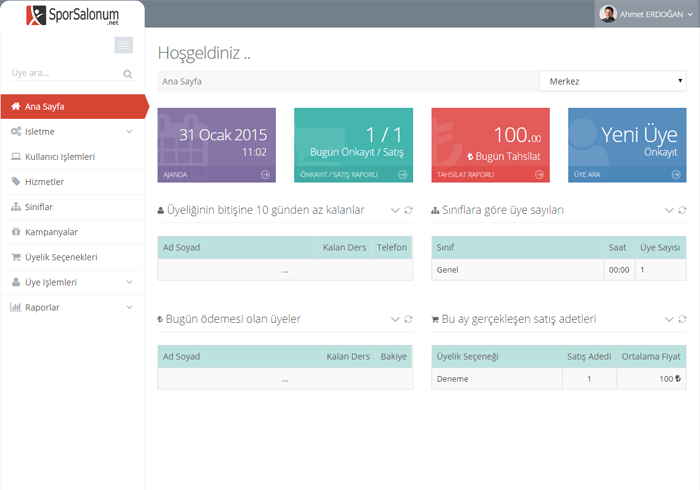
Task: Click the bar chart icon beside Raporlar
Action: pyautogui.click(x=16, y=307)
